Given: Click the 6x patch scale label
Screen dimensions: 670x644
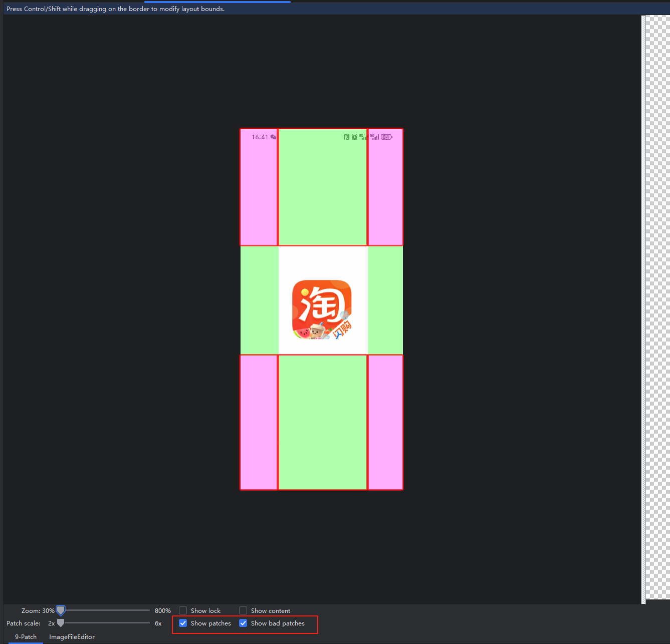Looking at the screenshot, I should (158, 623).
